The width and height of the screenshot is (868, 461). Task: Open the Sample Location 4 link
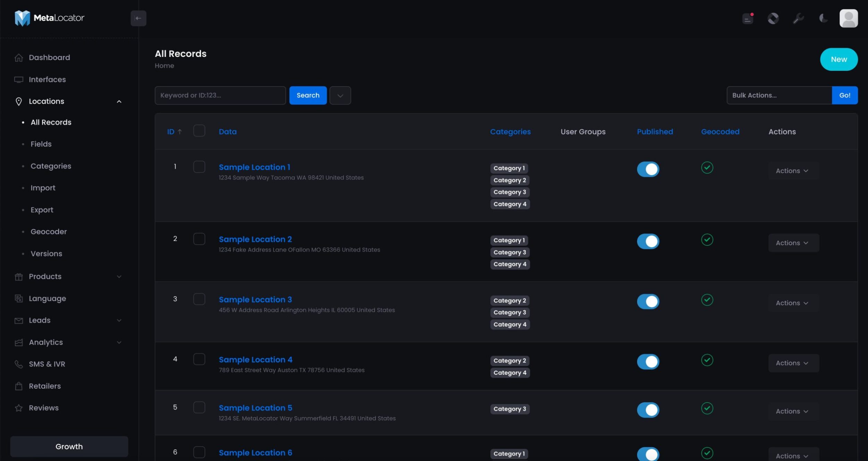[x=256, y=360]
